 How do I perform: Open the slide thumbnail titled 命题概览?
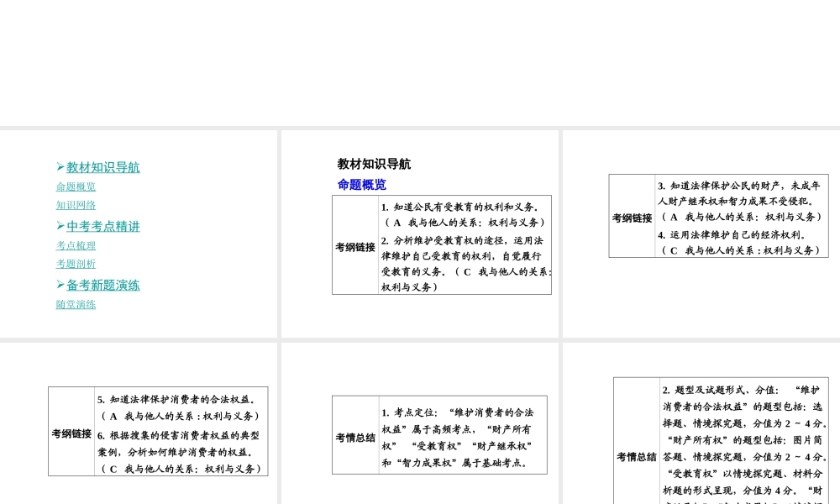(x=420, y=234)
